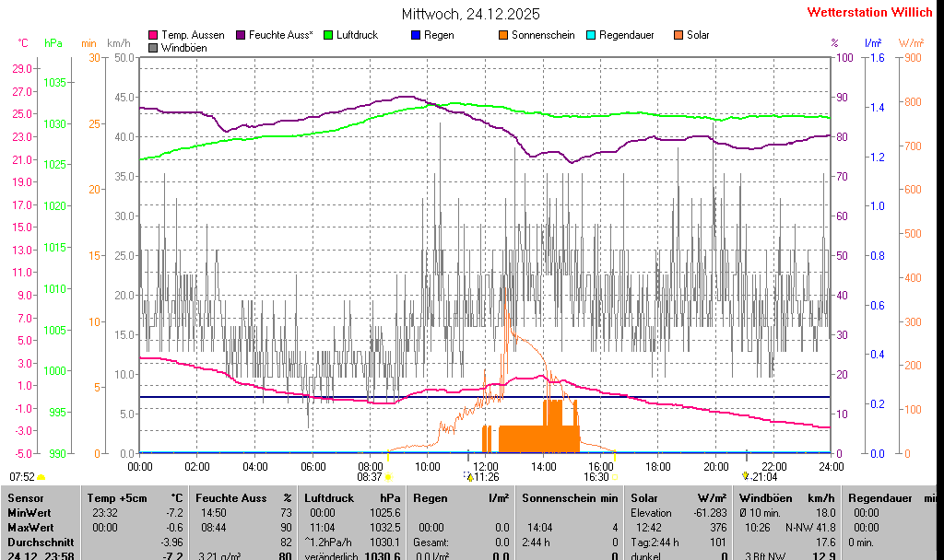Screen dimensions: 944x560
Task: Click the green Luftdruck legend square
Action: [329, 35]
